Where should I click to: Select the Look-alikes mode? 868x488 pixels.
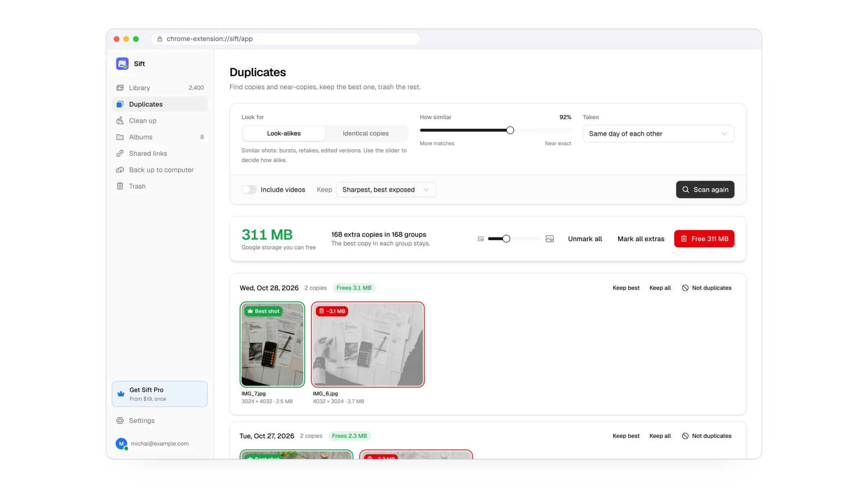coord(284,134)
